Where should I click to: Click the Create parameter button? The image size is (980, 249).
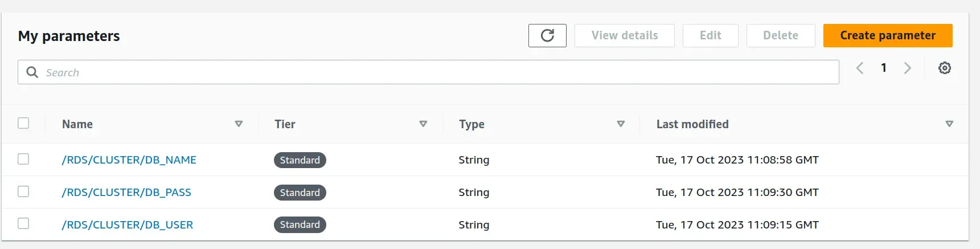coord(888,35)
